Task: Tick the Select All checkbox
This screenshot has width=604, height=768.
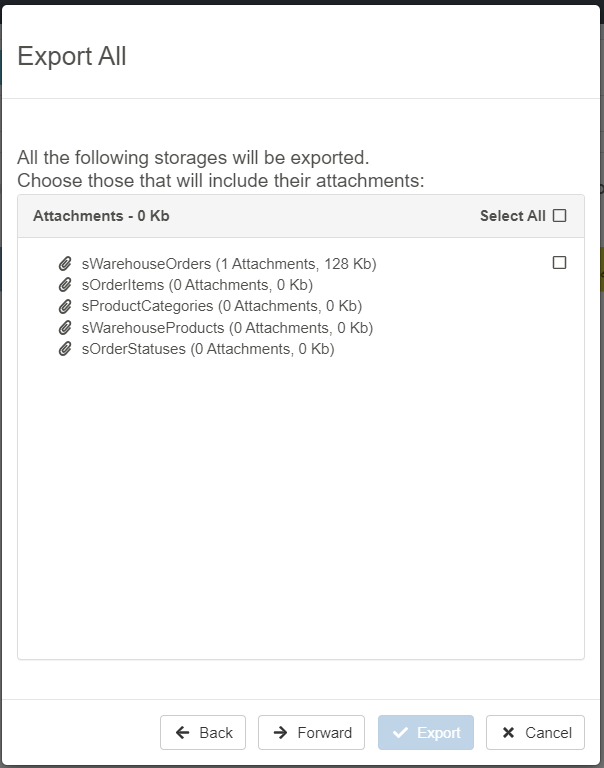Action: coord(559,216)
